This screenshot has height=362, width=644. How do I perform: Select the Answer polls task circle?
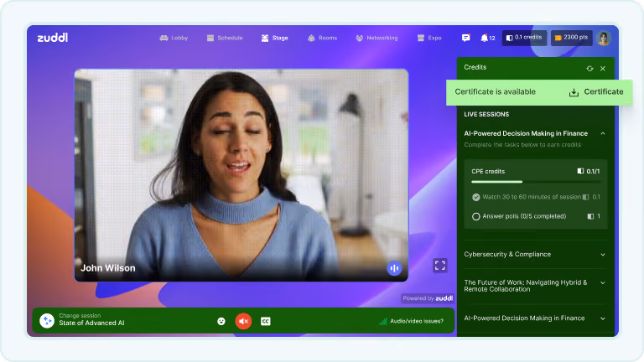coord(476,216)
